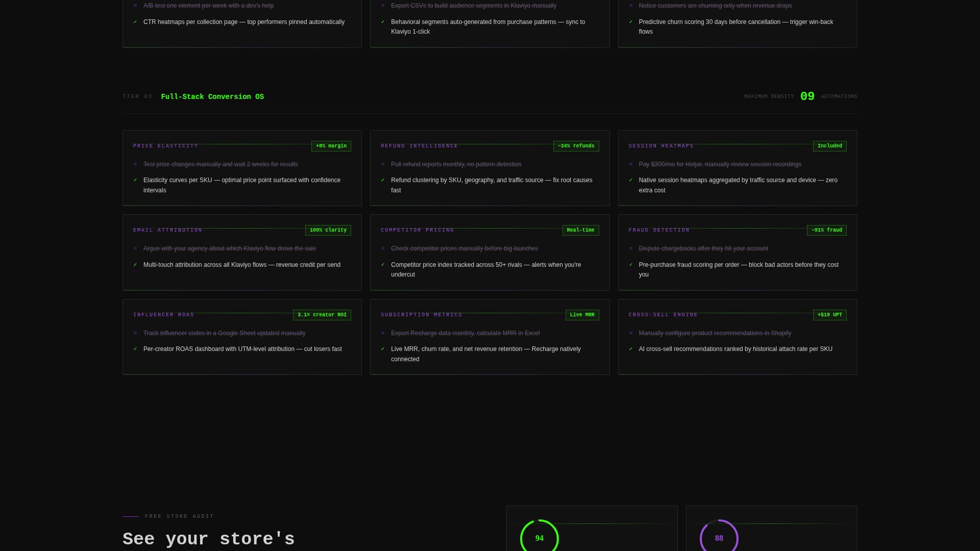Click the '09' automations count

807,96
